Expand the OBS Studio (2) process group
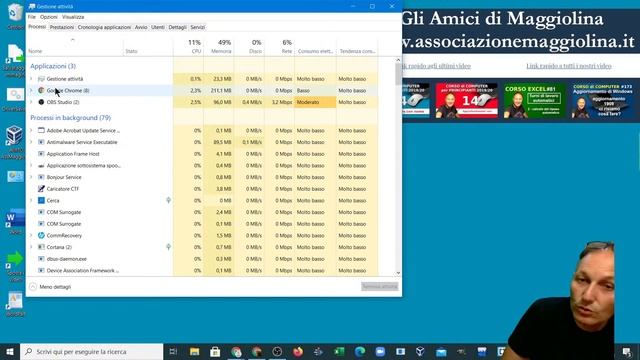This screenshot has width=640, height=360. coord(31,102)
